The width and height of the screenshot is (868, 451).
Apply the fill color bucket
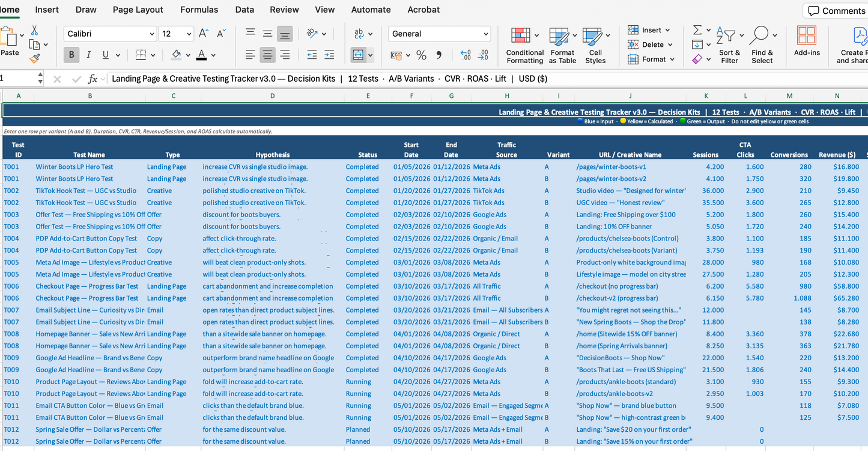pos(176,55)
